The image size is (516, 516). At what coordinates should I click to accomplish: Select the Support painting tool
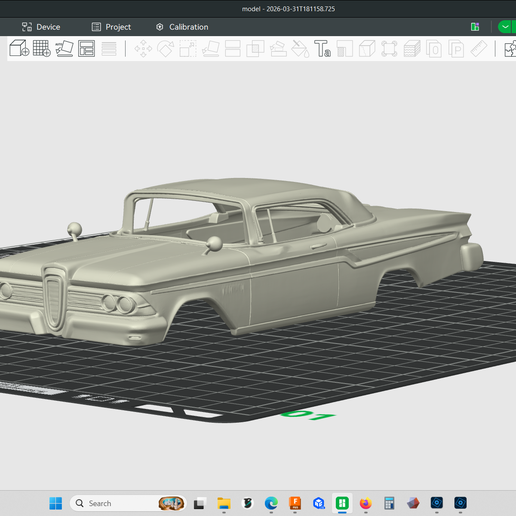coord(278,49)
